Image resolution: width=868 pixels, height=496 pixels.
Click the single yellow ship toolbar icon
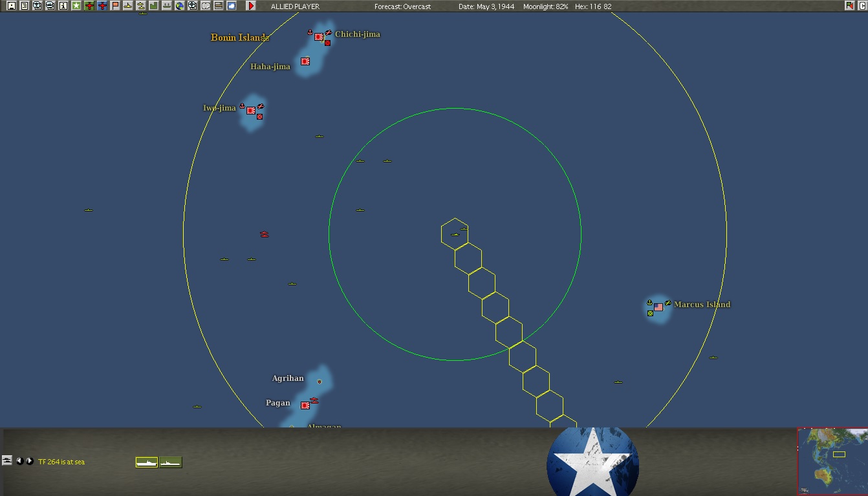coord(128,6)
